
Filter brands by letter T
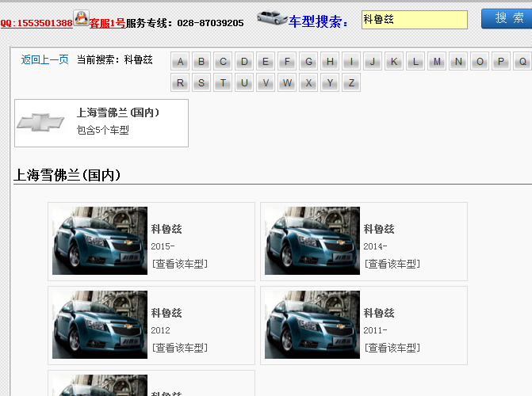click(x=223, y=82)
